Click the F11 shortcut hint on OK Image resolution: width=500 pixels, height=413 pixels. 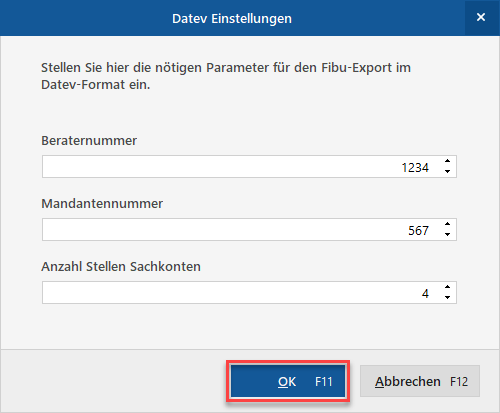pos(324,381)
